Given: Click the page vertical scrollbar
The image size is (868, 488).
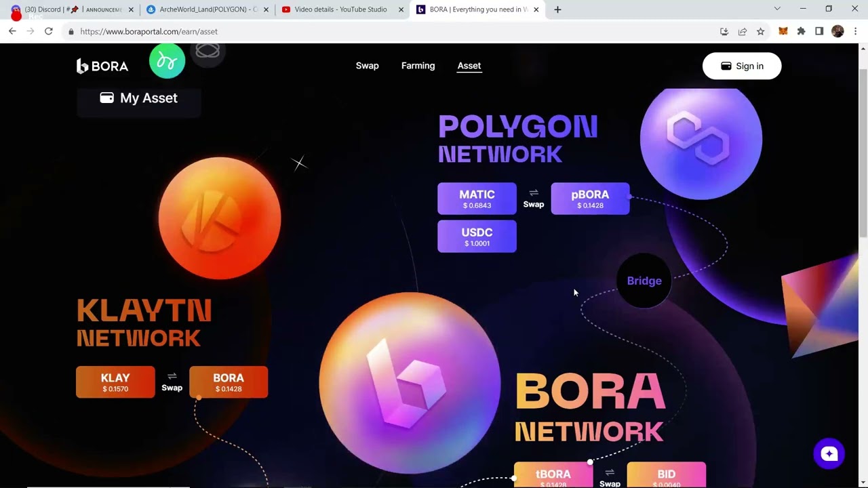Looking at the screenshot, I should [x=863, y=152].
